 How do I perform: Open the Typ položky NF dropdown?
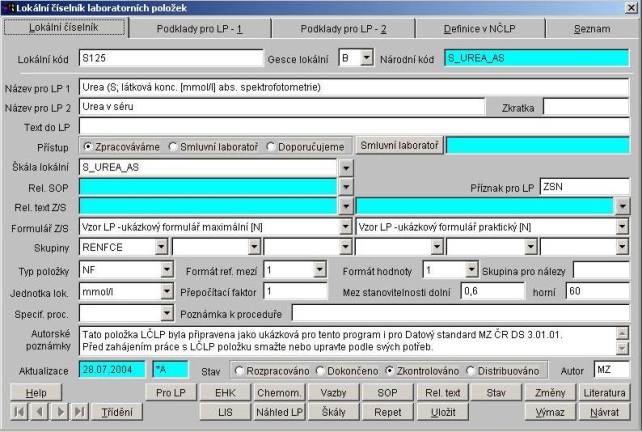point(166,270)
